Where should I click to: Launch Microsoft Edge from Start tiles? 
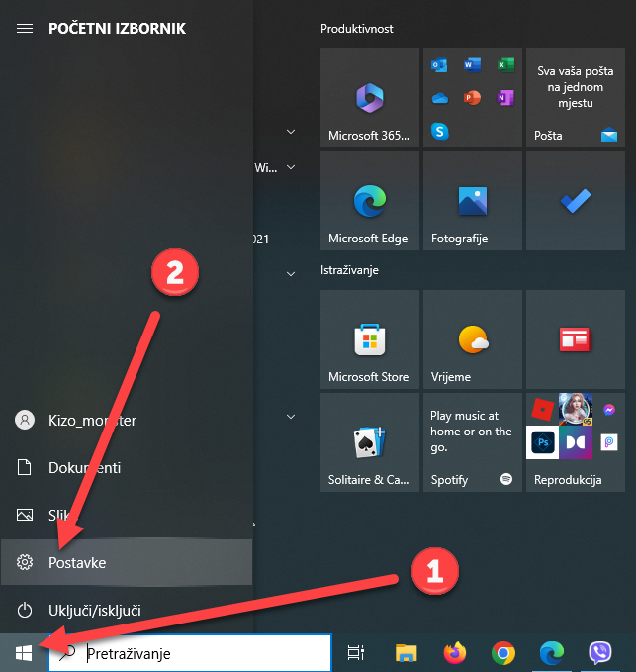tap(369, 201)
